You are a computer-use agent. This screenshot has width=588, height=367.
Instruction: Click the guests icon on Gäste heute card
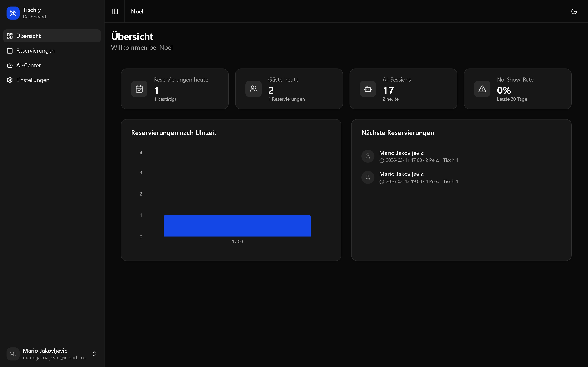[x=253, y=89]
